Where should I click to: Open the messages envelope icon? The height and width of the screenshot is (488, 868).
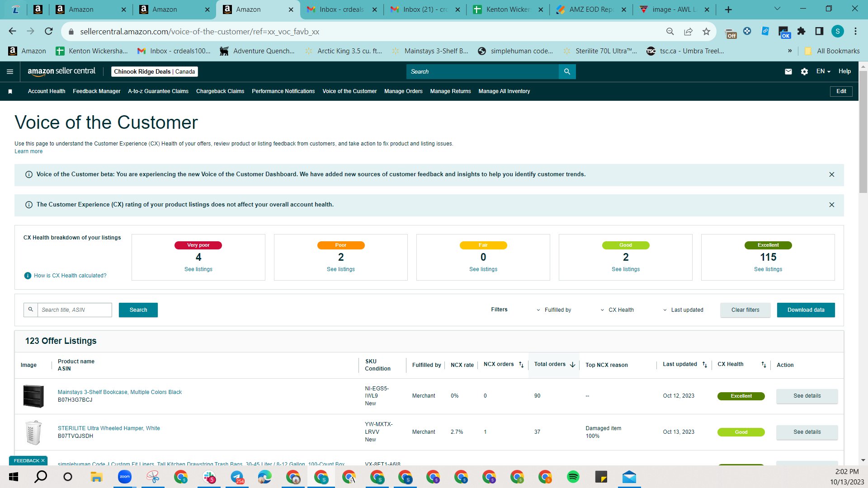coord(788,71)
